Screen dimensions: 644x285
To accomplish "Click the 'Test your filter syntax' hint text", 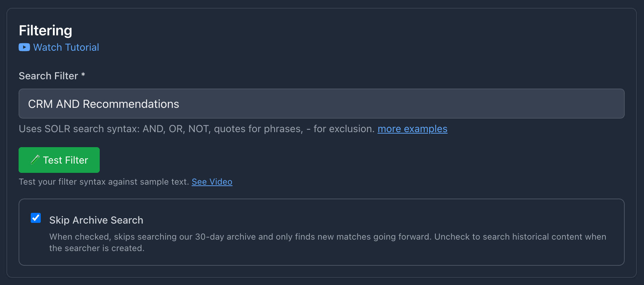I will coord(104,182).
